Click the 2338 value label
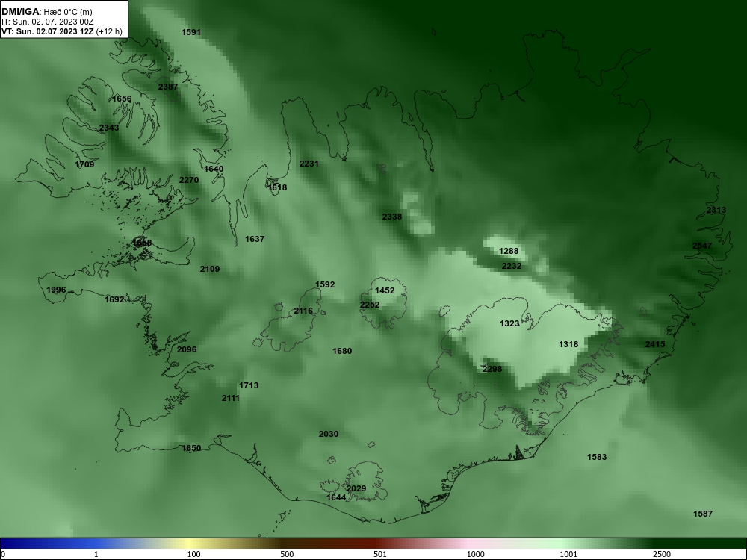747x560 pixels. (392, 217)
